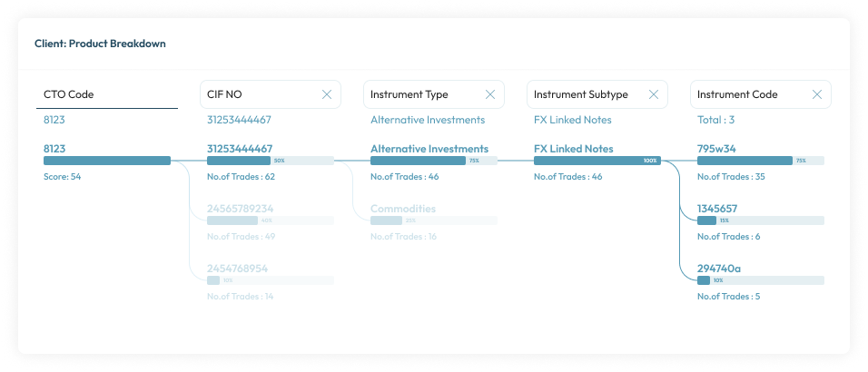Click the selected FX Linked Notes link
This screenshot has height=372, width=868.
click(x=573, y=149)
